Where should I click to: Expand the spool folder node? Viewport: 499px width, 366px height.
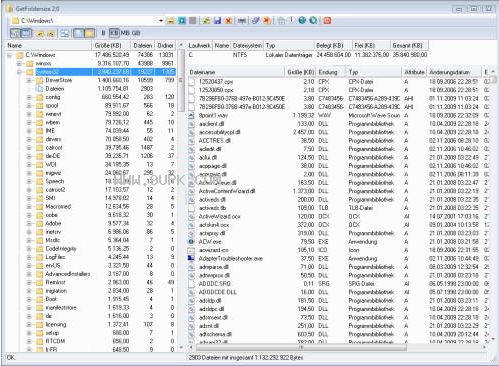tap(29, 106)
